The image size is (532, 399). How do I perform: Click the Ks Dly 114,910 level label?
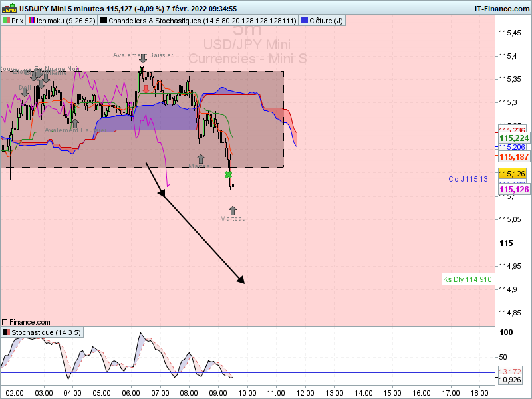pos(468,279)
